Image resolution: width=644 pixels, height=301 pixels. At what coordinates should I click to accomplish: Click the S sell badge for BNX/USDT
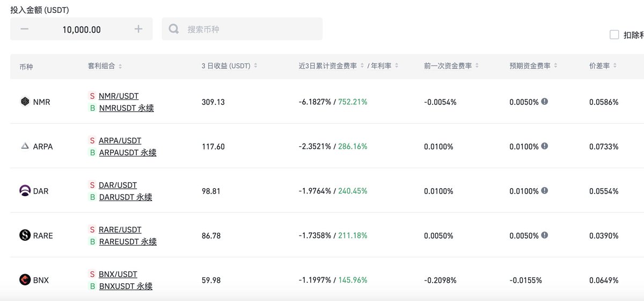click(x=92, y=274)
